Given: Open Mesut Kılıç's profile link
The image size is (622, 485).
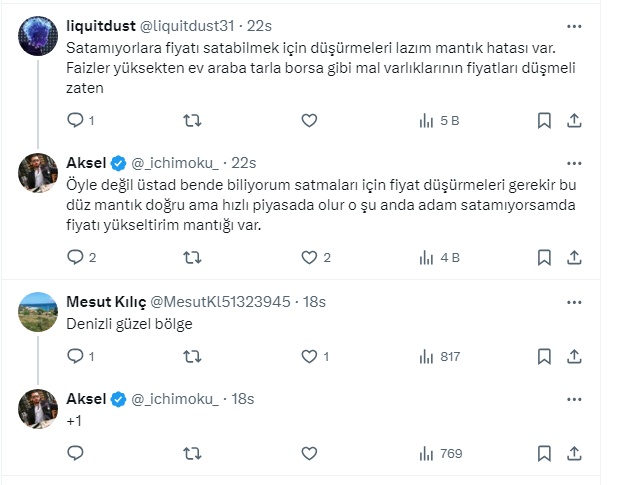Looking at the screenshot, I should (x=106, y=301).
